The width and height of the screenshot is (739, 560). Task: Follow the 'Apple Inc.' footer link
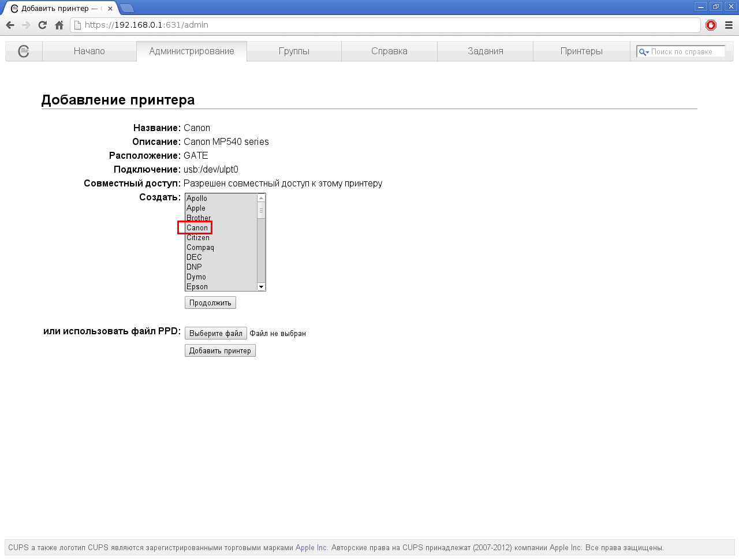312,547
